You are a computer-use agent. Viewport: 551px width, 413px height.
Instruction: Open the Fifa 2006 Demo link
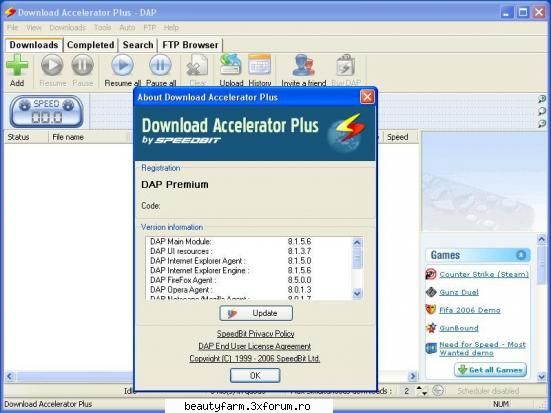[x=470, y=310]
